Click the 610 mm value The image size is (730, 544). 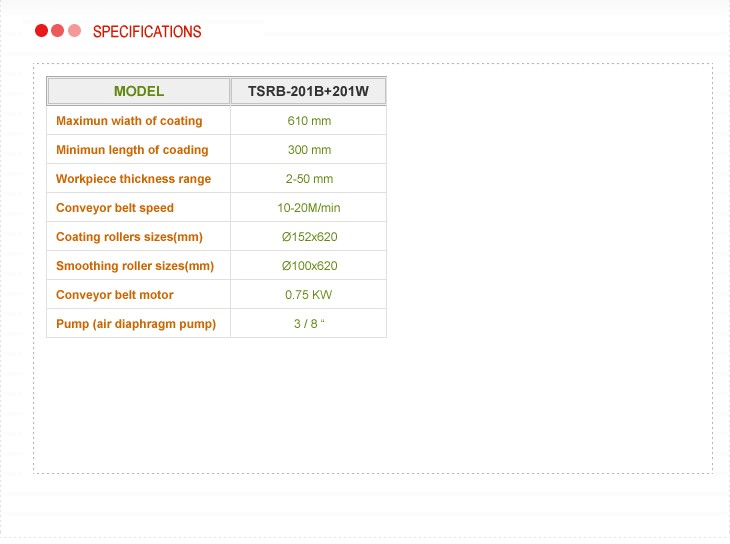309,121
